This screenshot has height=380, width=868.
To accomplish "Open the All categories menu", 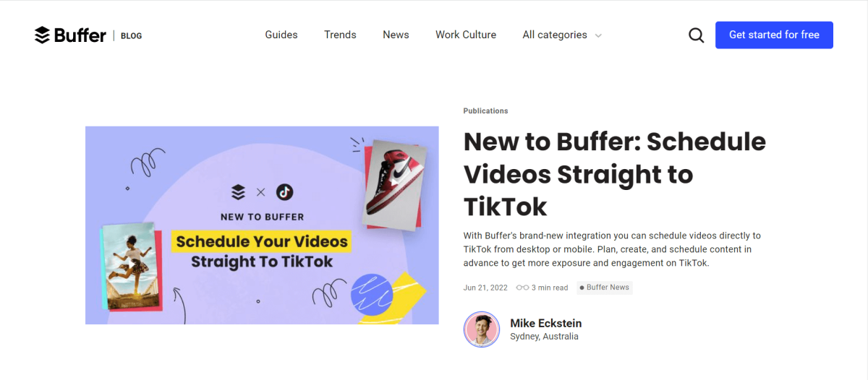I will click(562, 35).
